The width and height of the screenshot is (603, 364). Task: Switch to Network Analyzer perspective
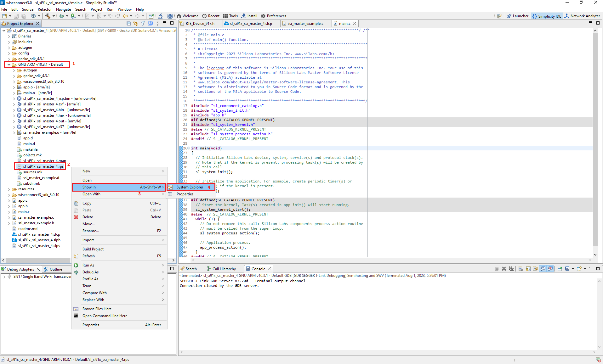pos(582,16)
